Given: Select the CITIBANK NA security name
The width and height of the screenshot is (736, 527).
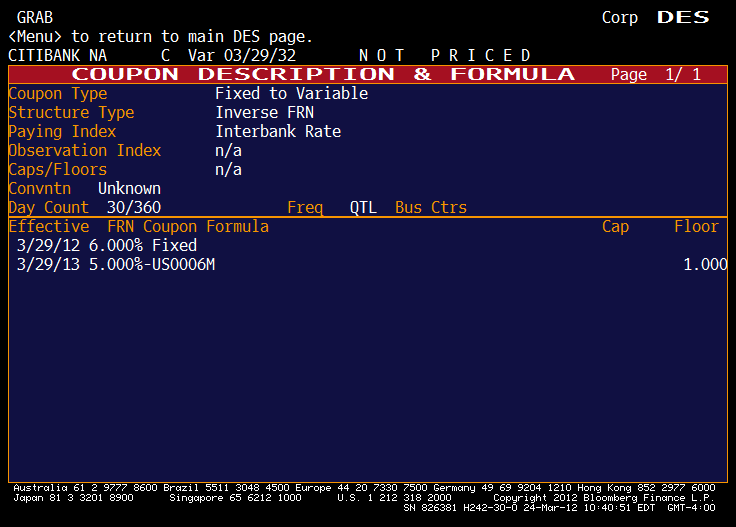Looking at the screenshot, I should coord(57,55).
